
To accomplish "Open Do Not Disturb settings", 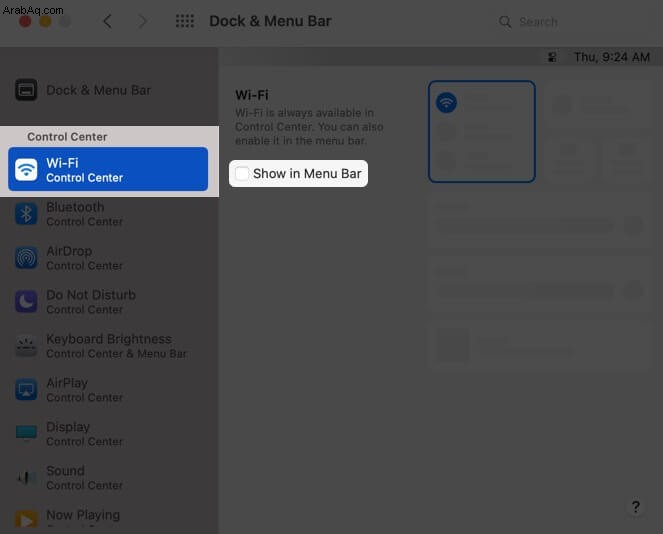I will point(108,301).
